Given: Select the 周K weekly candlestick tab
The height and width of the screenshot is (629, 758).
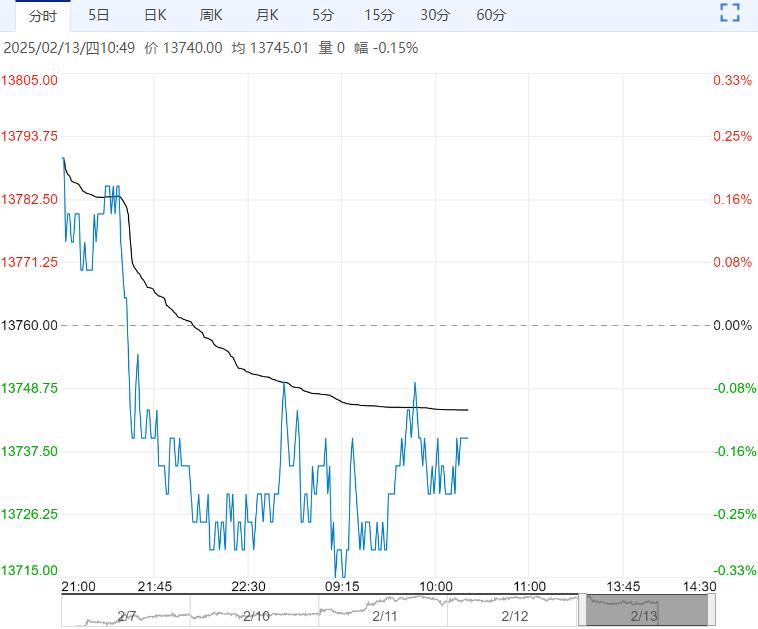Looking at the screenshot, I should coord(211,15).
